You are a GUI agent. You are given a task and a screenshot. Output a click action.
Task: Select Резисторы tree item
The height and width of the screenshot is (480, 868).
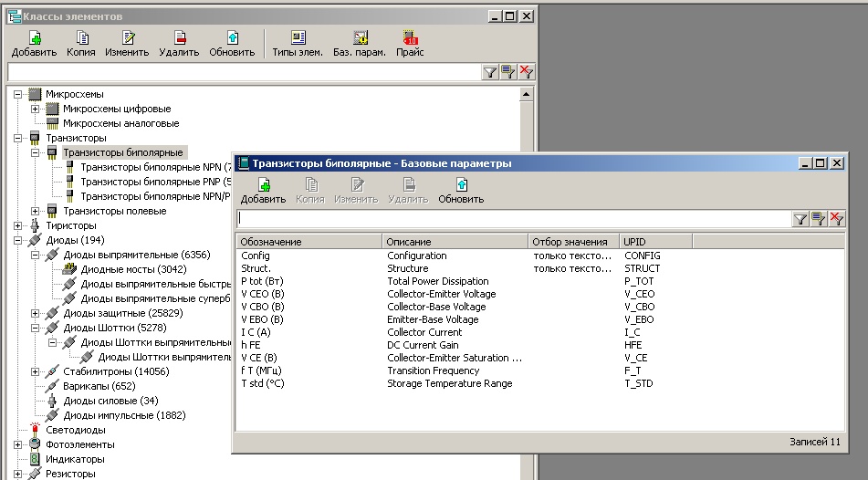[x=70, y=474]
